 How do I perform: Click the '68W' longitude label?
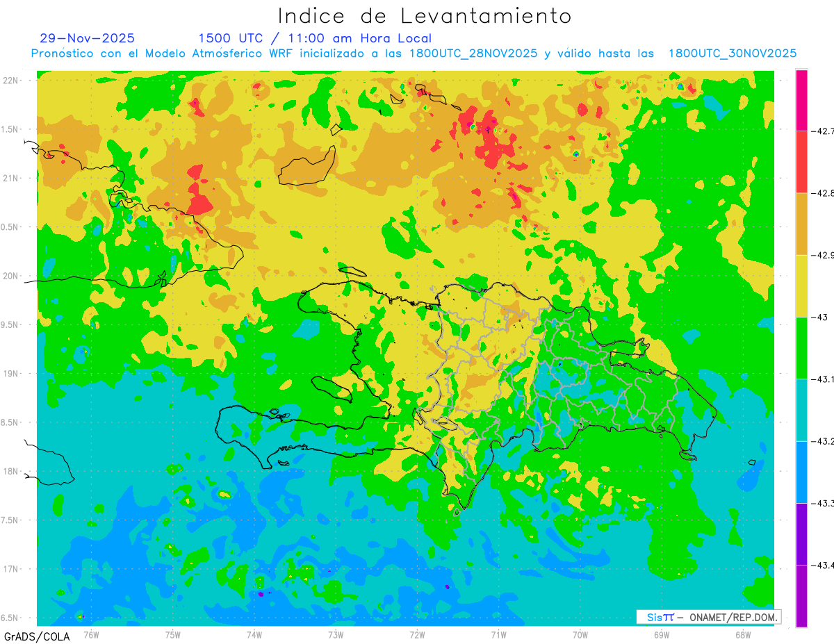(x=743, y=635)
